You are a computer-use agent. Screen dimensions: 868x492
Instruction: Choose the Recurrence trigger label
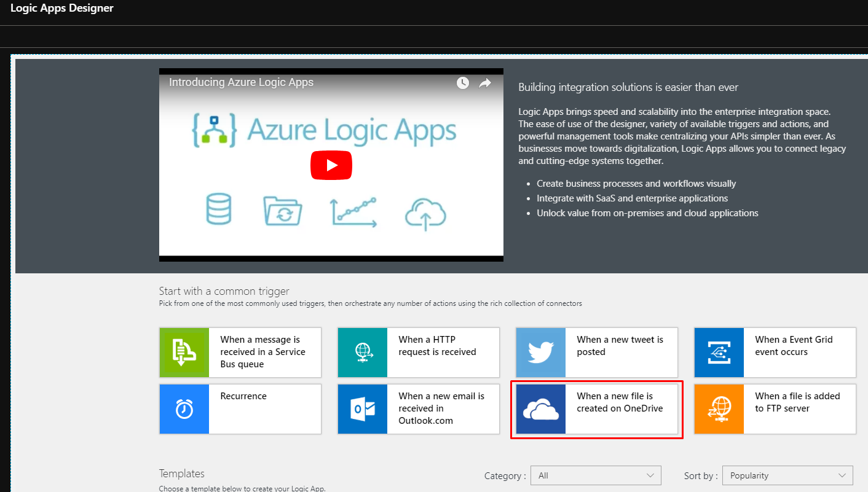[243, 396]
